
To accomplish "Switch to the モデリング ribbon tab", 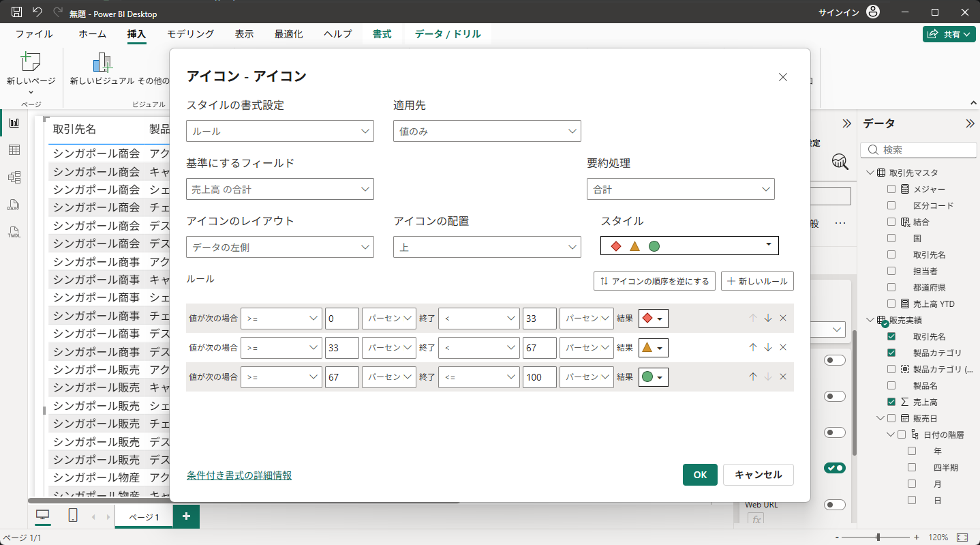I will [191, 34].
